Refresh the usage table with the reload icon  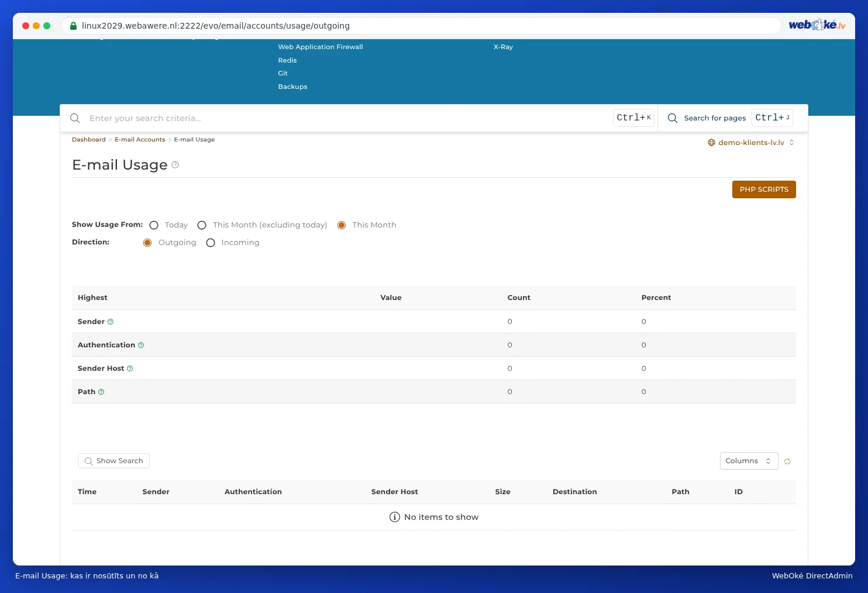click(x=787, y=461)
